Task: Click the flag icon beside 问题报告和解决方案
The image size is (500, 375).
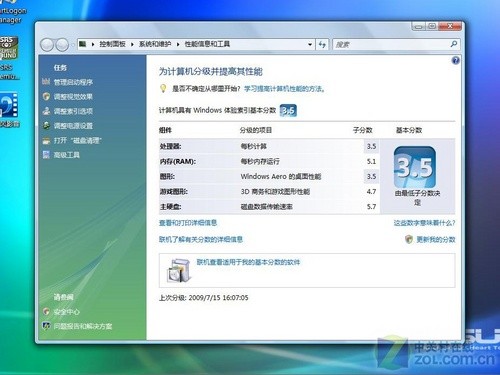Action: pyautogui.click(x=46, y=326)
